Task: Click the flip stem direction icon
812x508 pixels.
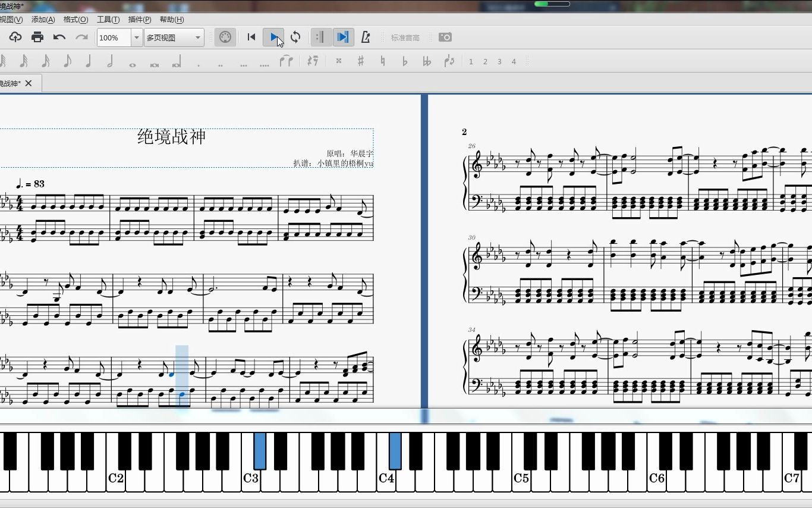Action: [449, 61]
